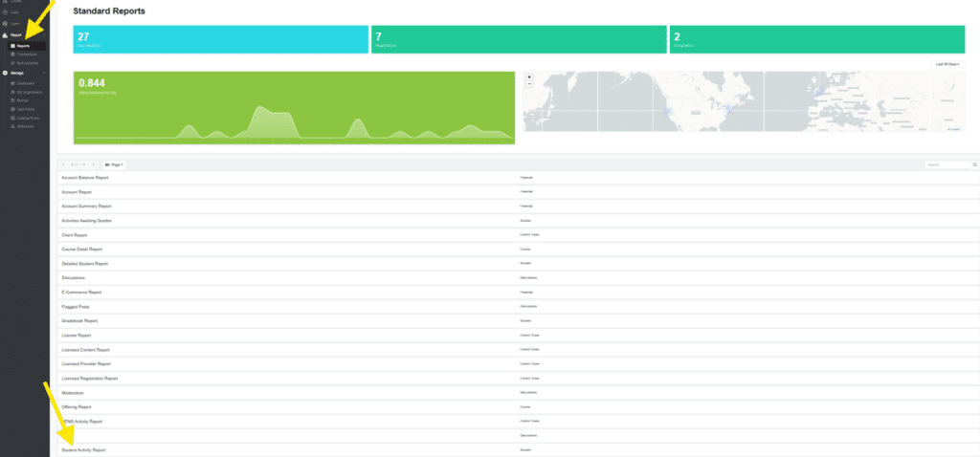Open My Organization under Manage
The image size is (980, 457).
coord(30,92)
